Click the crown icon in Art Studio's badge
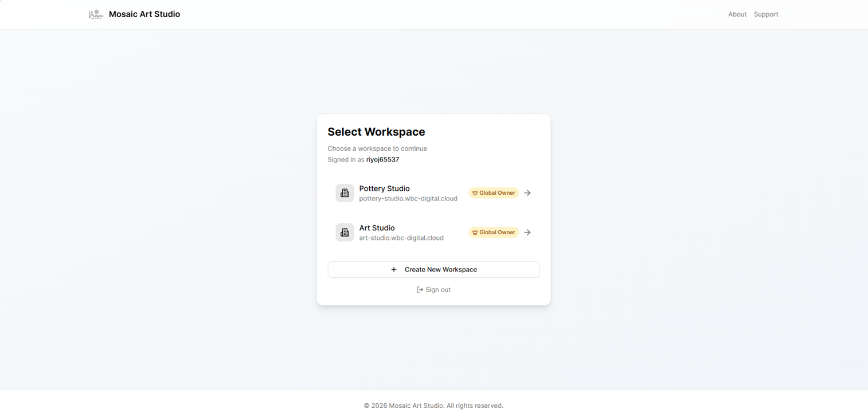 click(x=475, y=232)
